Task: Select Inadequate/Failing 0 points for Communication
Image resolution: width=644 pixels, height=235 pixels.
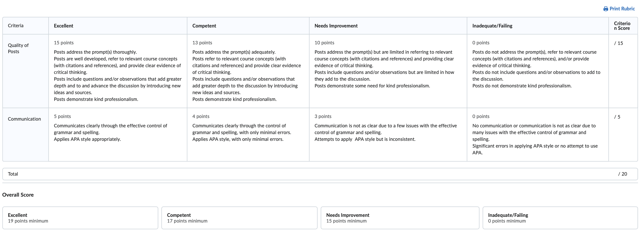Action: click(x=538, y=135)
